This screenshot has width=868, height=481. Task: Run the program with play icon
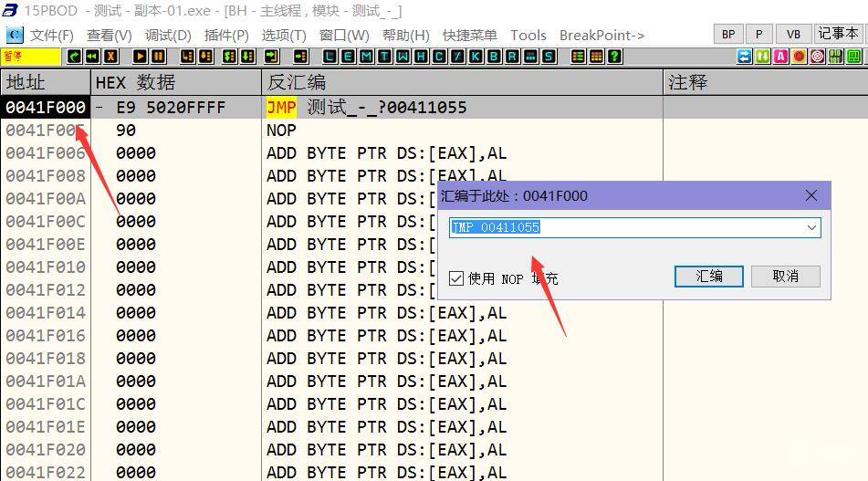[141, 57]
